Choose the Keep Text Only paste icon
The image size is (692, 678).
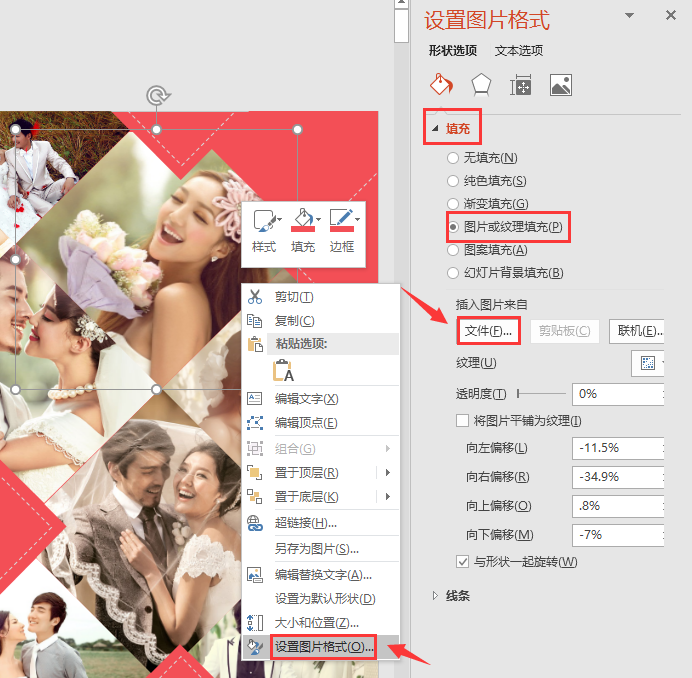click(283, 370)
